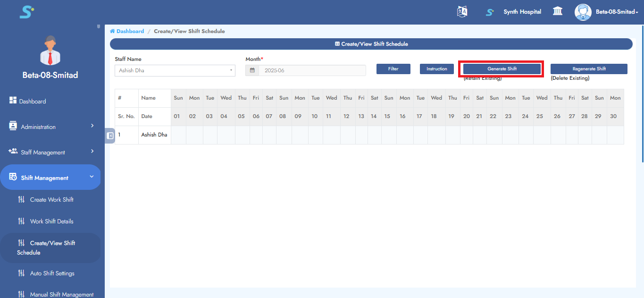Click the sidebar collapse handle icon

pyautogui.click(x=110, y=136)
